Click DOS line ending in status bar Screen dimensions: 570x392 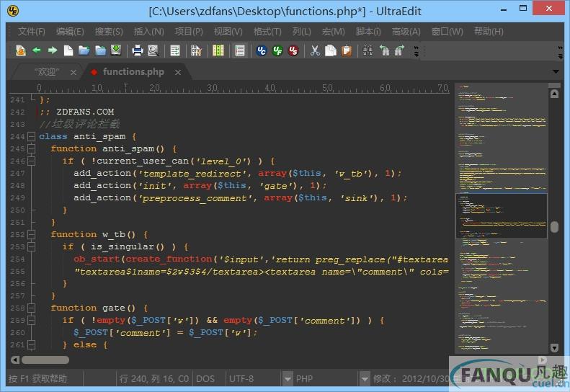point(205,379)
